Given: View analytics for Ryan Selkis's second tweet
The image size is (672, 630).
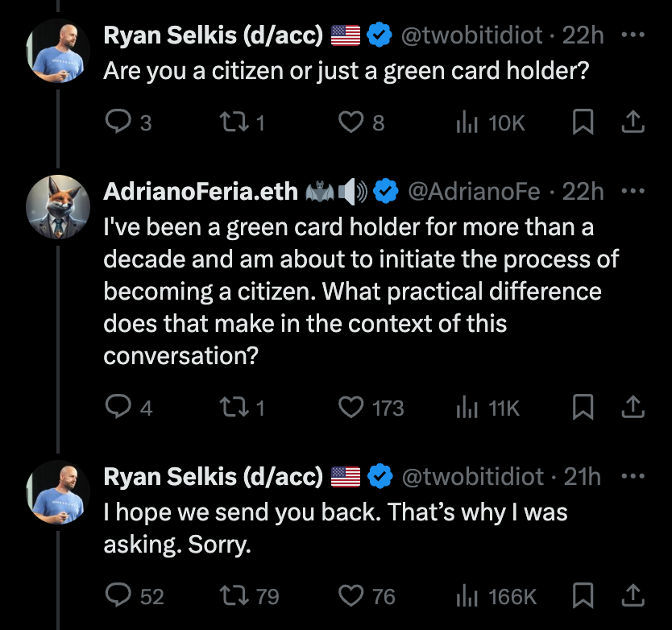Looking at the screenshot, I should pyautogui.click(x=468, y=596).
